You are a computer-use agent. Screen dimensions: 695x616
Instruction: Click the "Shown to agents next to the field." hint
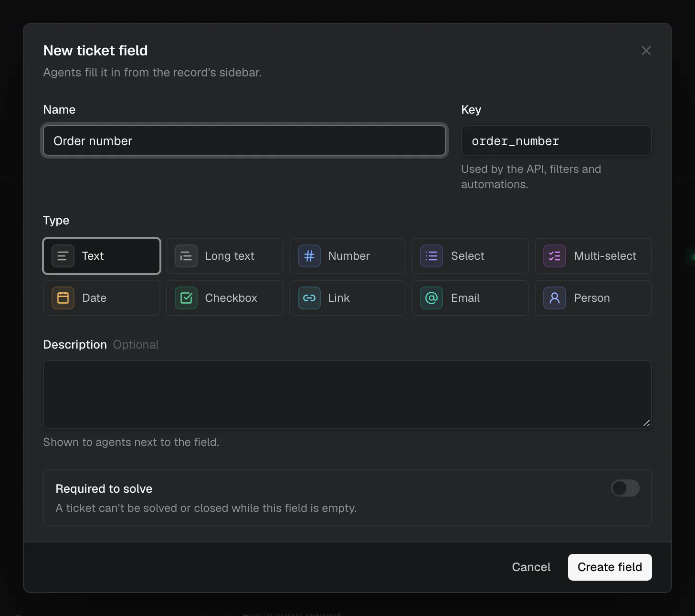131,442
